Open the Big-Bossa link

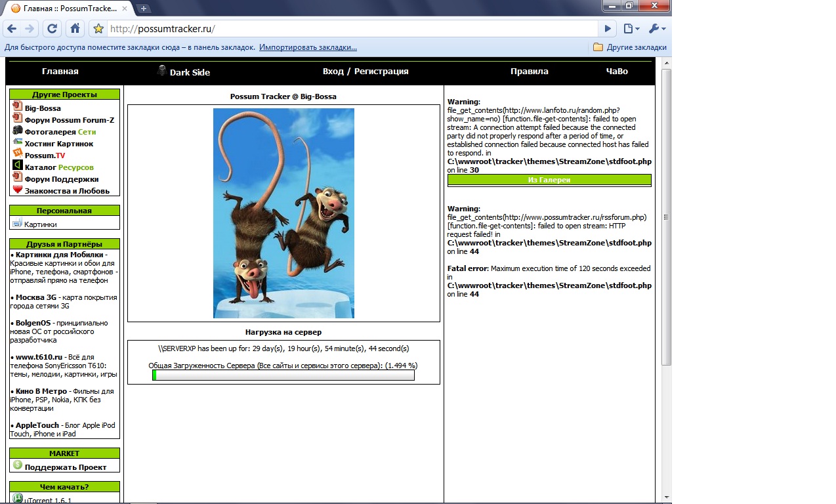(43, 108)
